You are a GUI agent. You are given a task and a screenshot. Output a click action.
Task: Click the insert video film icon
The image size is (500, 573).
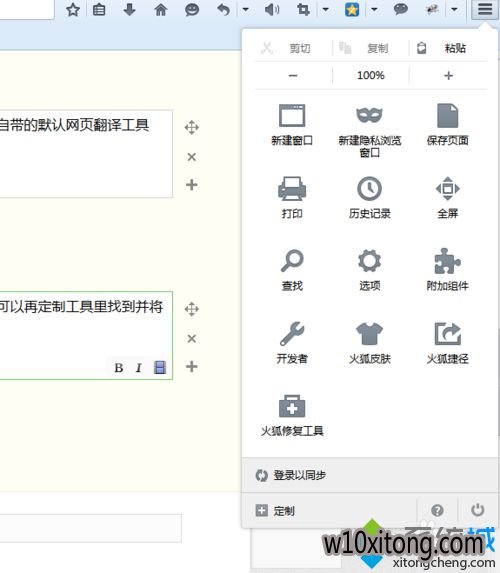click(160, 368)
